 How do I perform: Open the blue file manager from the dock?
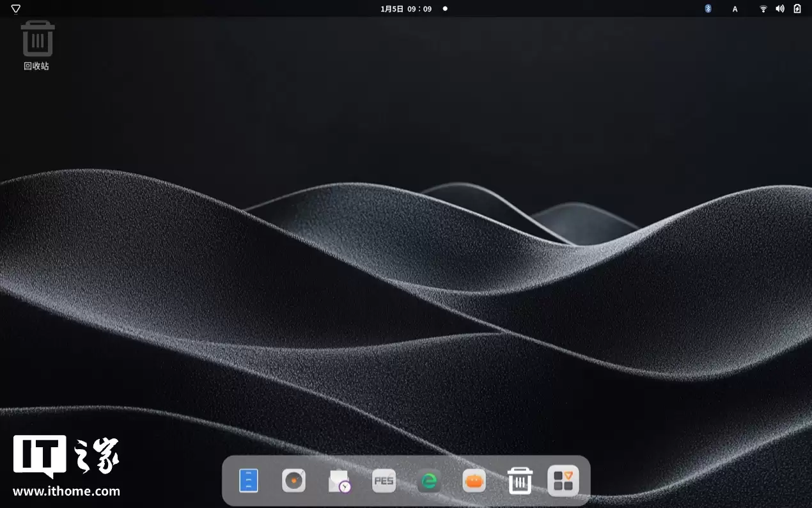[x=249, y=480]
